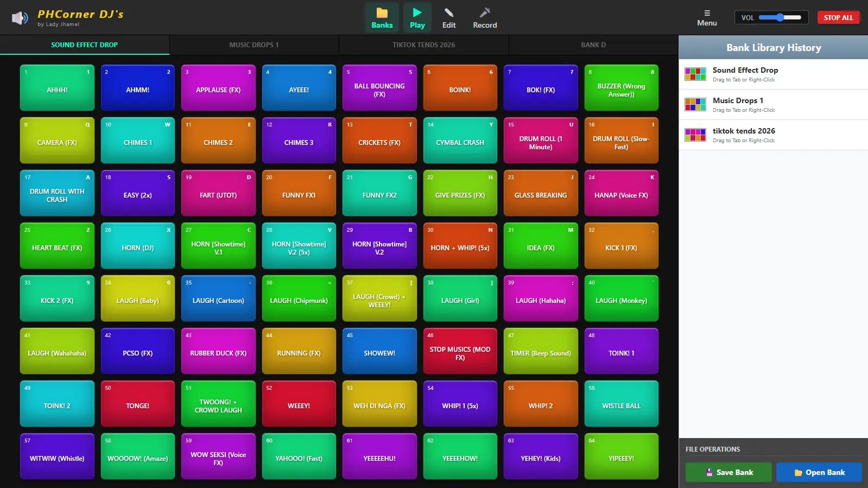Adjust the VOL volume slider
Image resolution: width=868 pixels, height=488 pixels.
click(780, 17)
